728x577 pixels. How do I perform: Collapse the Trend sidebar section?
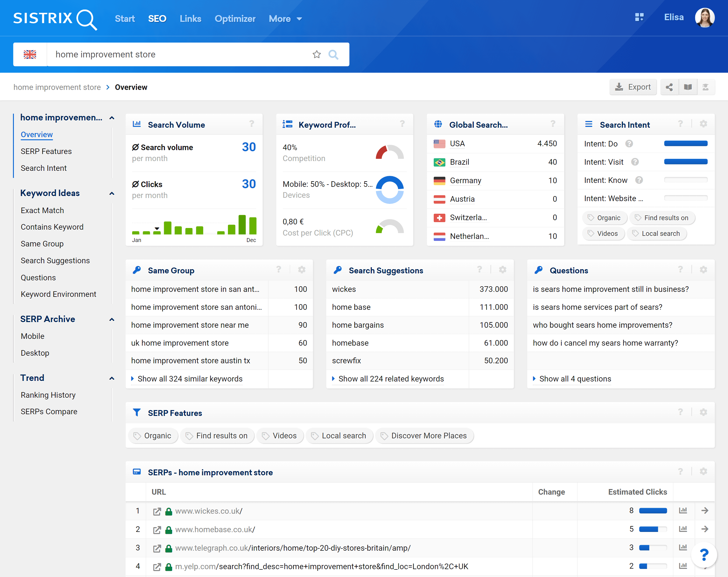[112, 378]
